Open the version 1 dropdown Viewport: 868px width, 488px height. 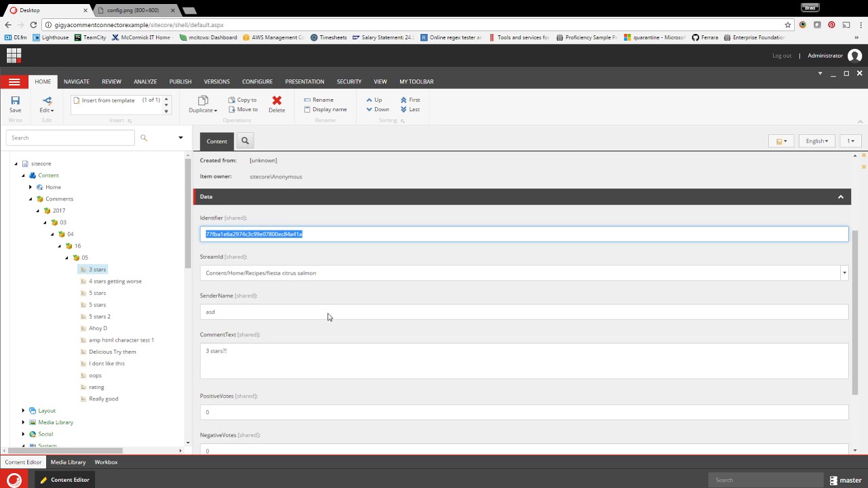pyautogui.click(x=850, y=141)
